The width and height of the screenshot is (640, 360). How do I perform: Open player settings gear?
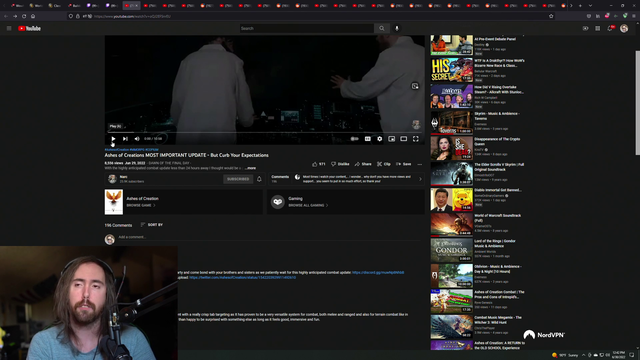380,139
